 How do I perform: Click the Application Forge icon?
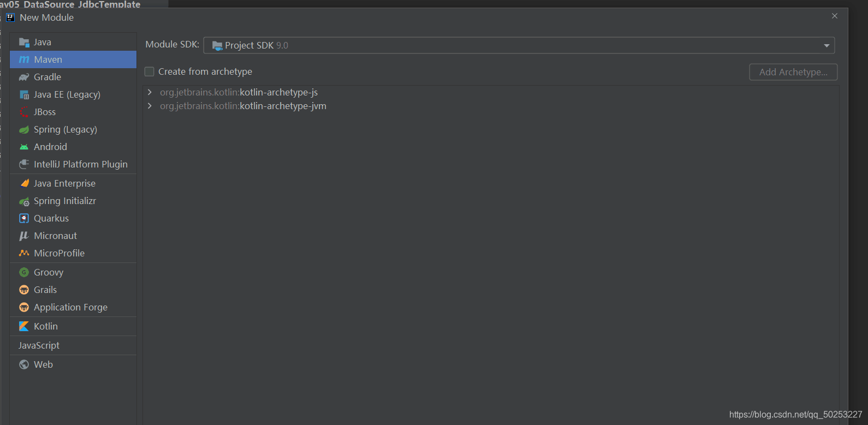pyautogui.click(x=24, y=307)
